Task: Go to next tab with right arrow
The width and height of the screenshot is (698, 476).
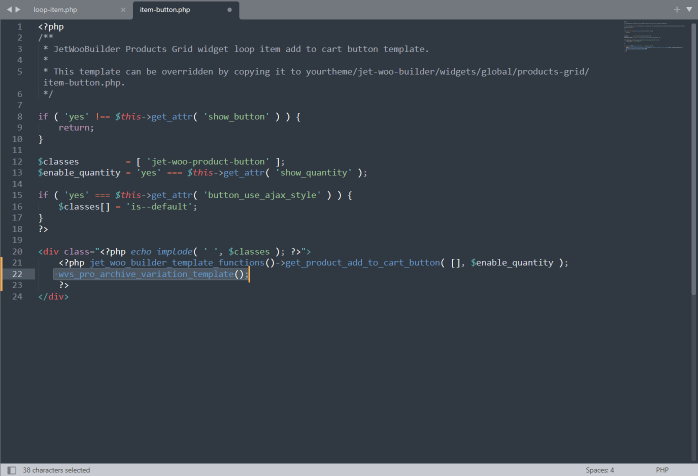Action: tap(18, 9)
